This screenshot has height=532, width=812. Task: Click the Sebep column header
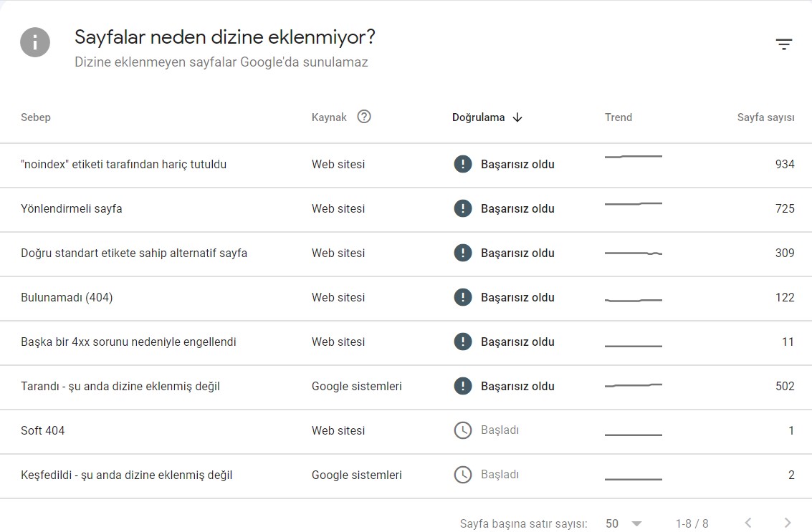(x=36, y=117)
